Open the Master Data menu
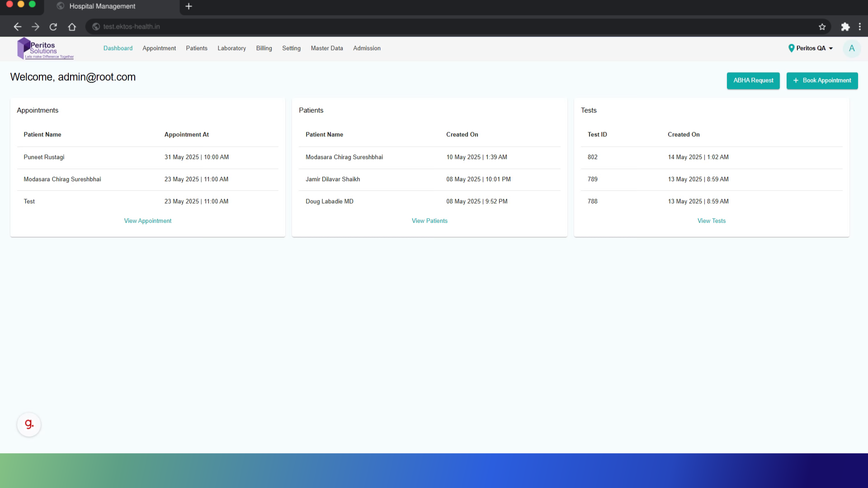This screenshot has height=488, width=868. pyautogui.click(x=326, y=48)
